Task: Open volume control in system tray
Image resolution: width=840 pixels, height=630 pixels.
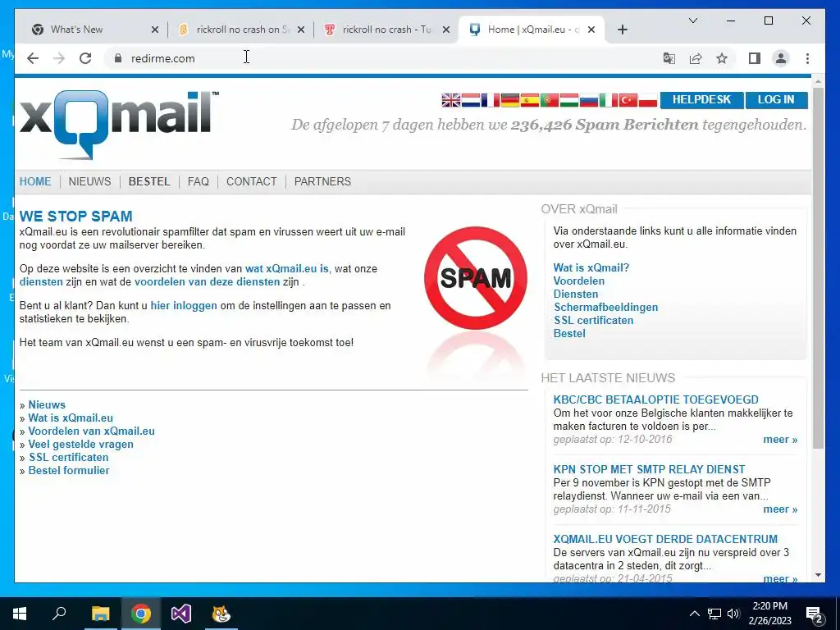Action: click(733, 614)
